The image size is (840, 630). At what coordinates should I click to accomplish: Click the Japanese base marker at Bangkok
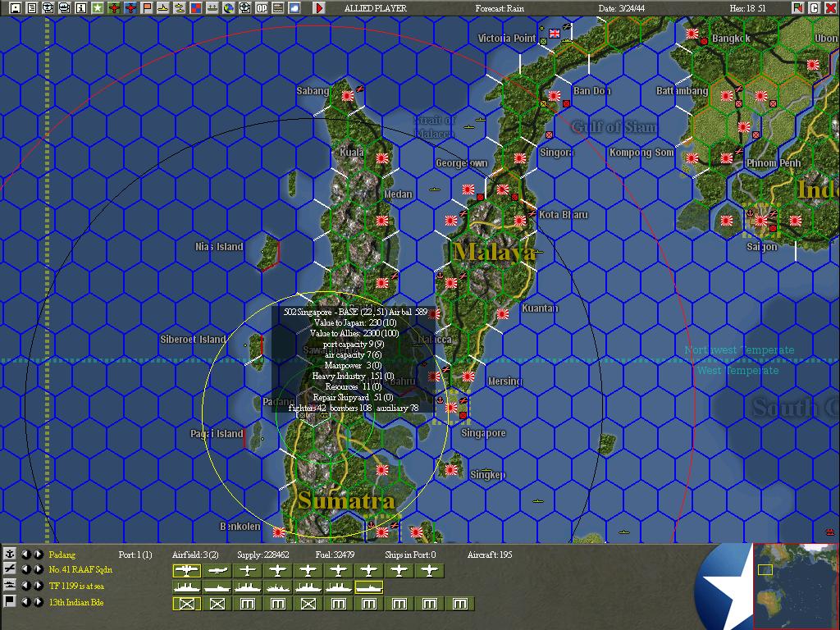click(692, 33)
